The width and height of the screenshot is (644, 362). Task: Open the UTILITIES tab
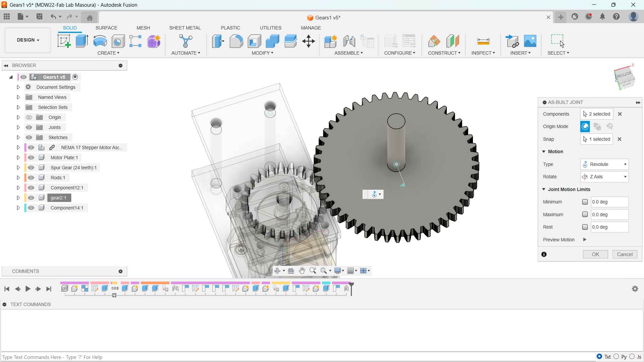pyautogui.click(x=271, y=28)
